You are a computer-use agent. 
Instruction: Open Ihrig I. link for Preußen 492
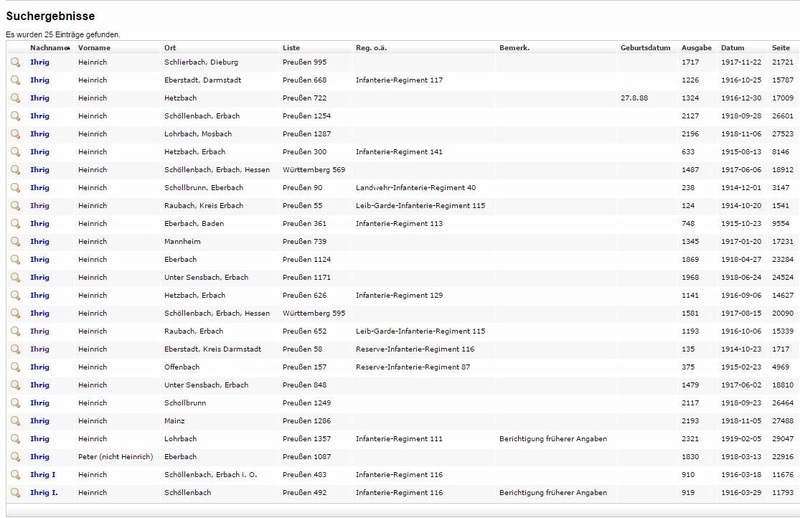pos(43,492)
